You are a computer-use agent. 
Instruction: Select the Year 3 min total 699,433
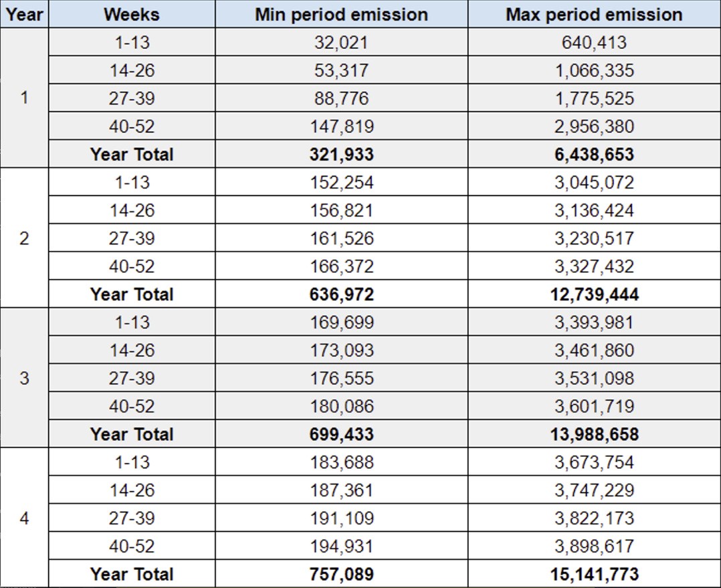coord(341,434)
